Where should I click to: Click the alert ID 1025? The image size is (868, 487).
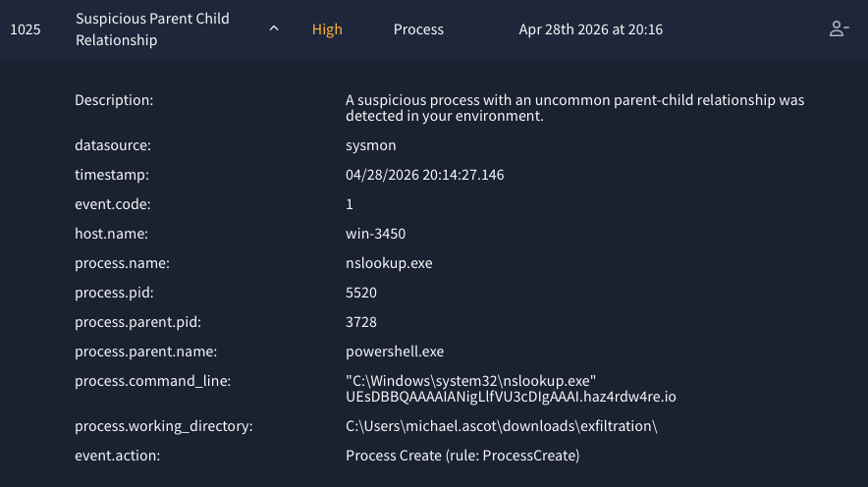pyautogui.click(x=26, y=29)
